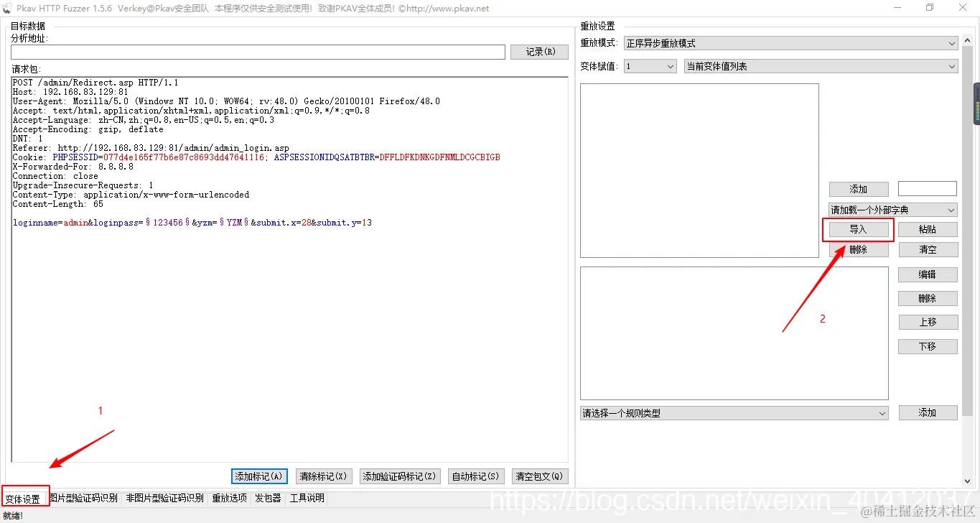Open the 图片型验证码识别 tab

(83, 498)
